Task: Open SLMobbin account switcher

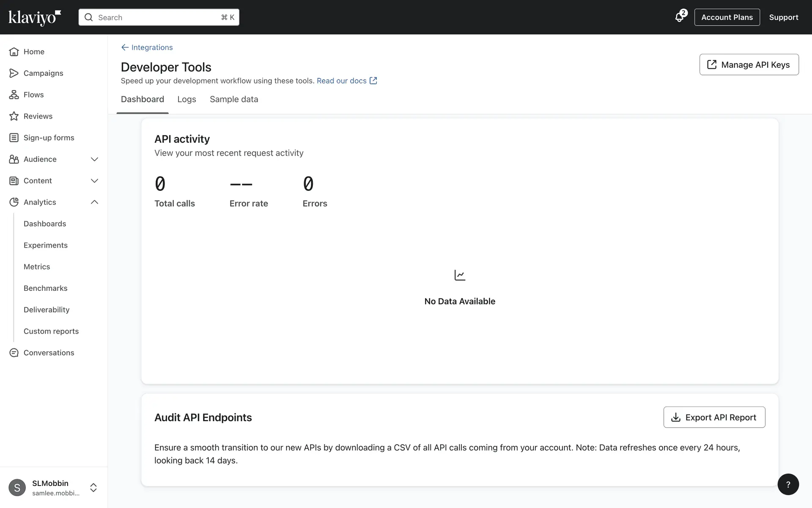Action: point(93,488)
